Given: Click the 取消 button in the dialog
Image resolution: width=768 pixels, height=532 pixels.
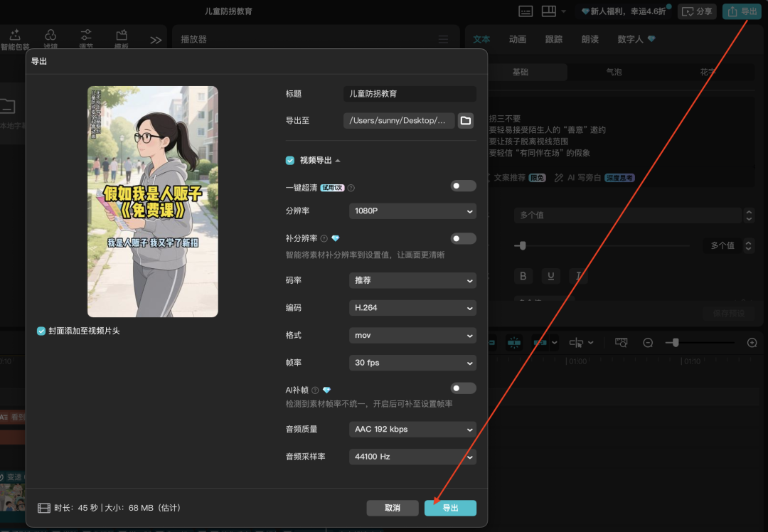Looking at the screenshot, I should pos(393,508).
